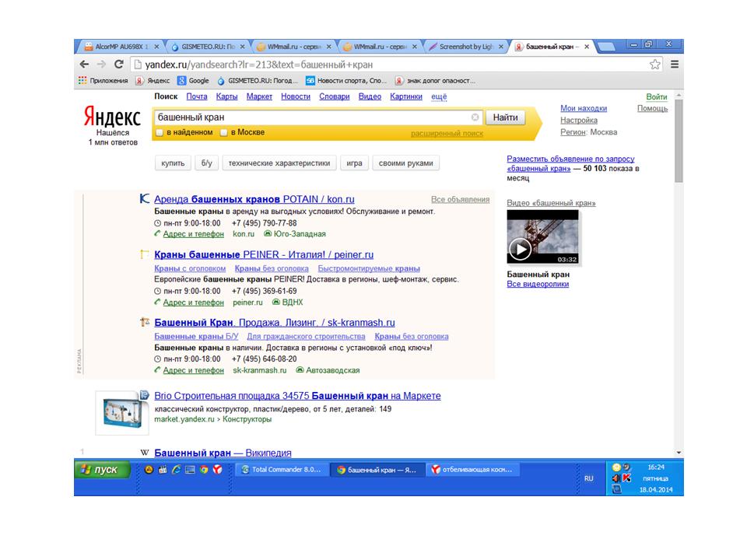Open the Настройка link
Image resolution: width=747 pixels, height=560 pixels.
579,120
